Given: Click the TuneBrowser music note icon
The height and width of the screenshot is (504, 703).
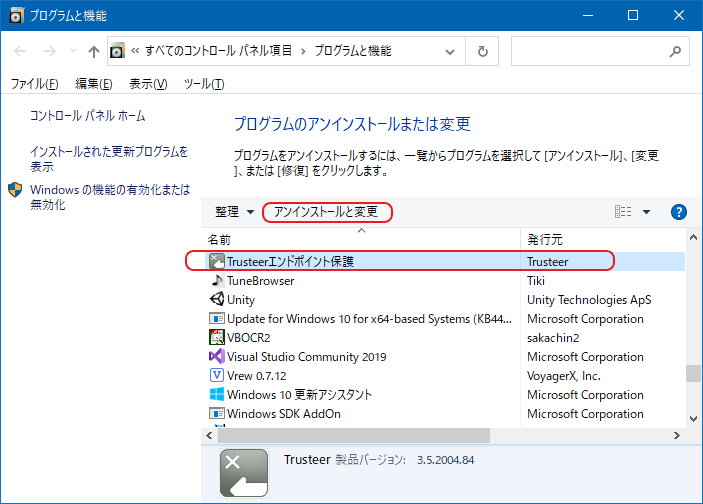Looking at the screenshot, I should [217, 281].
